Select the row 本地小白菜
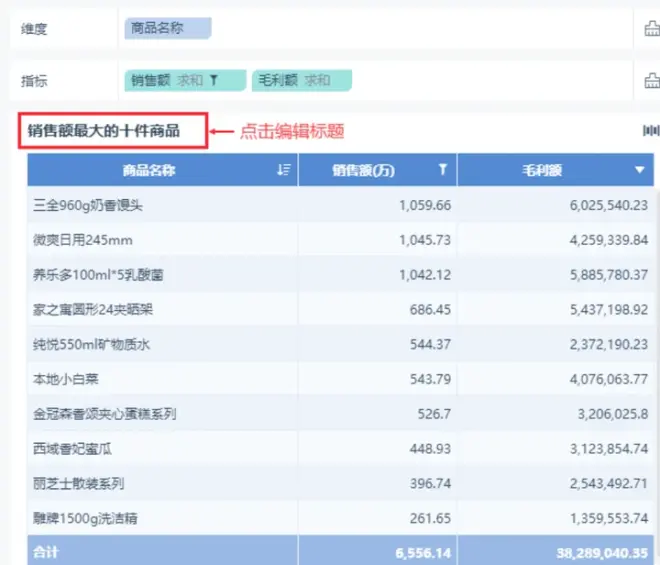The height and width of the screenshot is (565, 660). (x=341, y=379)
